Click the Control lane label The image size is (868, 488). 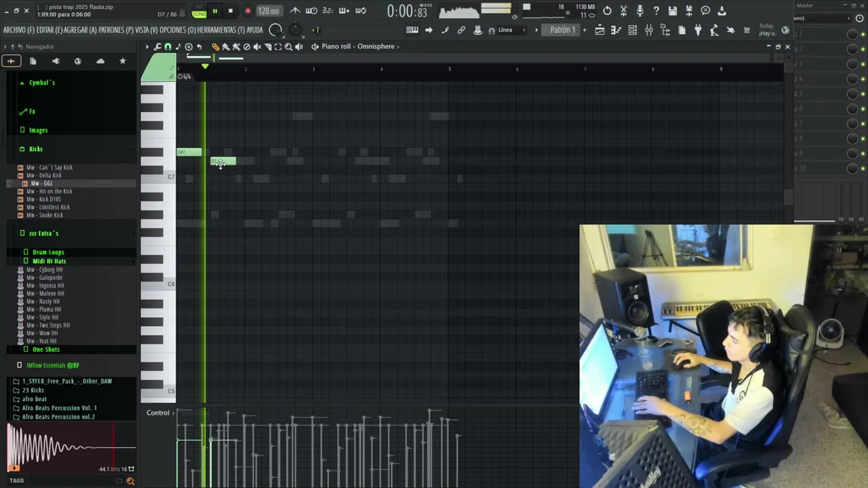[158, 413]
